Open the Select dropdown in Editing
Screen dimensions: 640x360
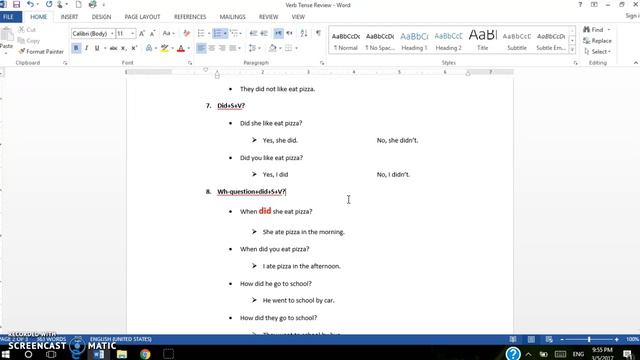(x=598, y=52)
